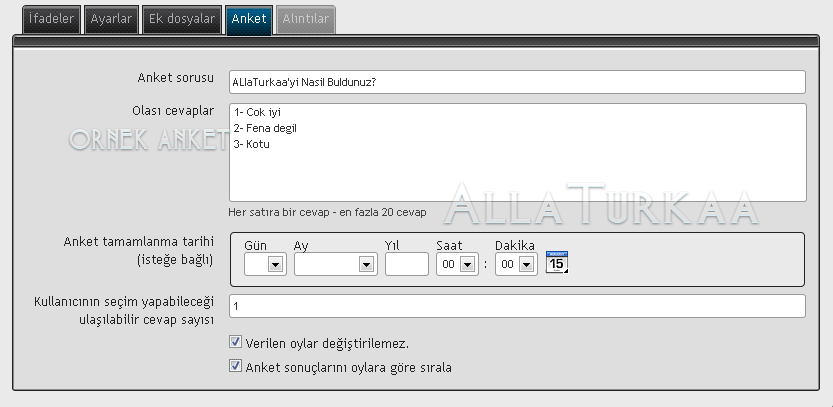Uncheck 'Anket sonuçlarını oylara göre sırala'
The image size is (833, 407).
coord(236,367)
